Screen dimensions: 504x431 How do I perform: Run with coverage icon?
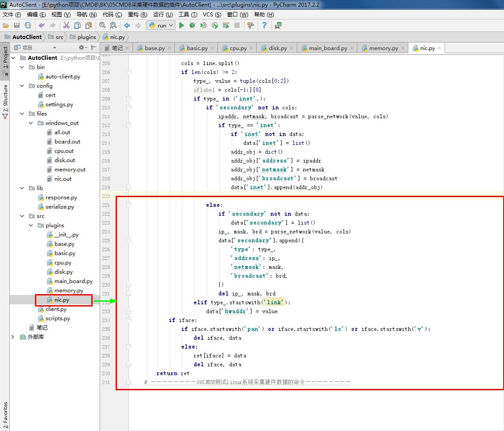click(x=203, y=25)
